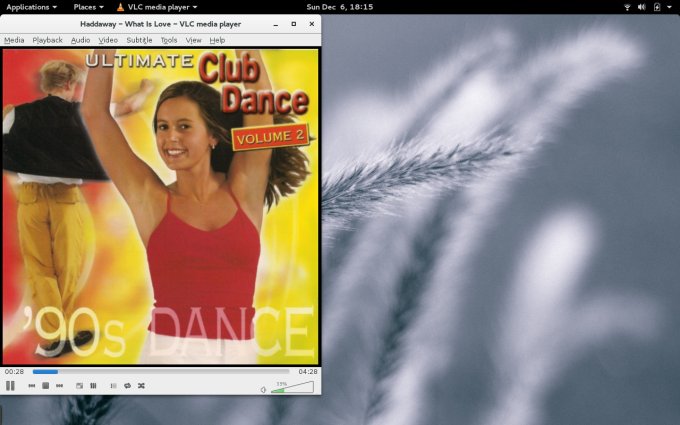
Task: Minimize the VLC window
Action: click(x=275, y=24)
